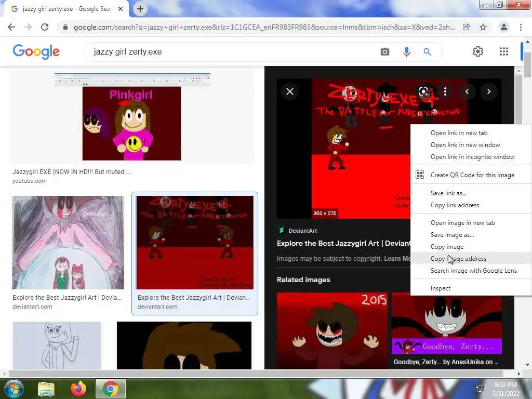The width and height of the screenshot is (532, 399).
Task: Open Google settings gear
Action: 478,51
